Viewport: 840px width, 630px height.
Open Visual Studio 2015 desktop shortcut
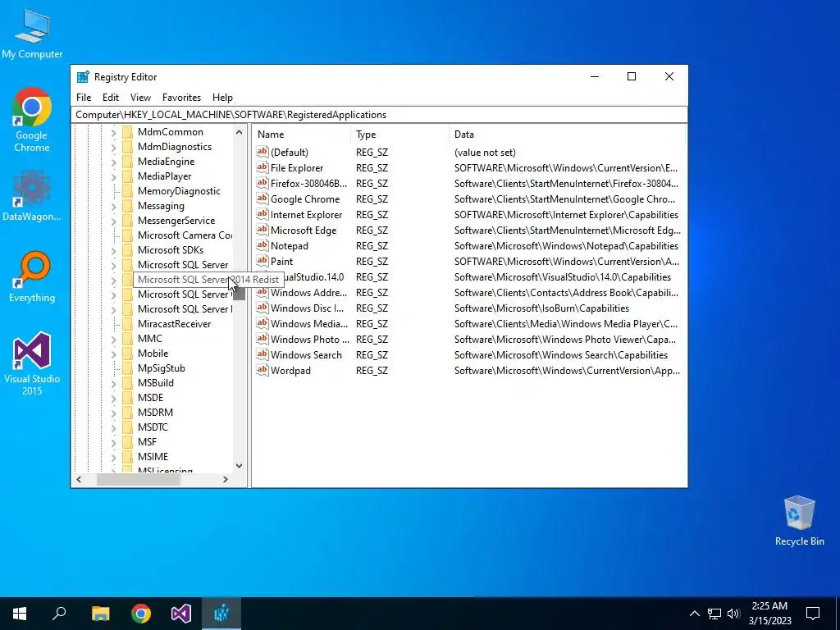click(x=32, y=363)
